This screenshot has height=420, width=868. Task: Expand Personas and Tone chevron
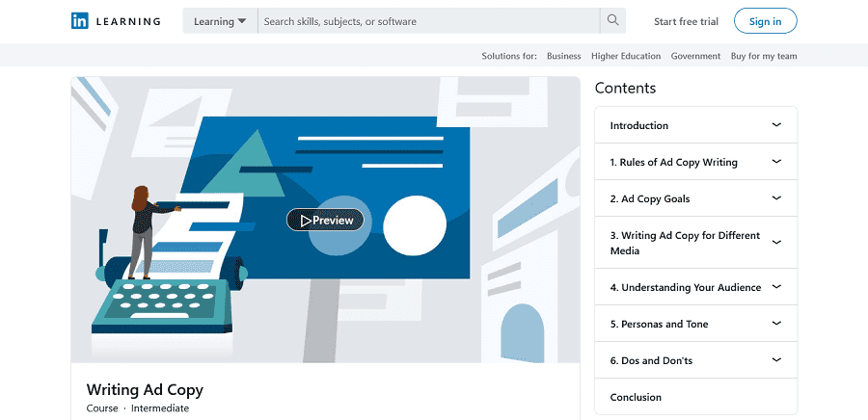pos(776,324)
